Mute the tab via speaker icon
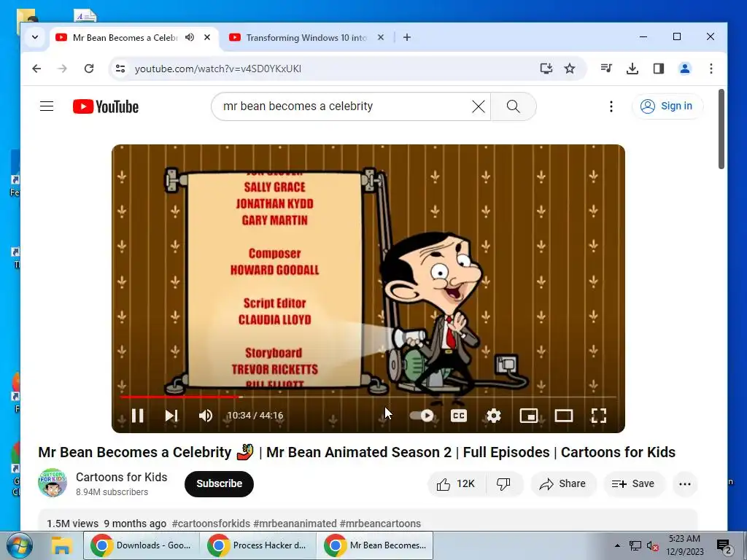 [x=190, y=37]
